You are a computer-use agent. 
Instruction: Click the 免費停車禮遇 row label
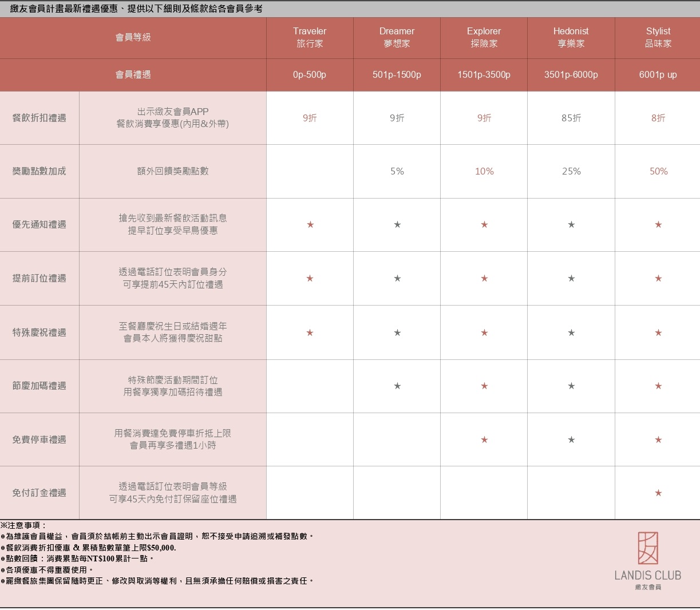39,439
